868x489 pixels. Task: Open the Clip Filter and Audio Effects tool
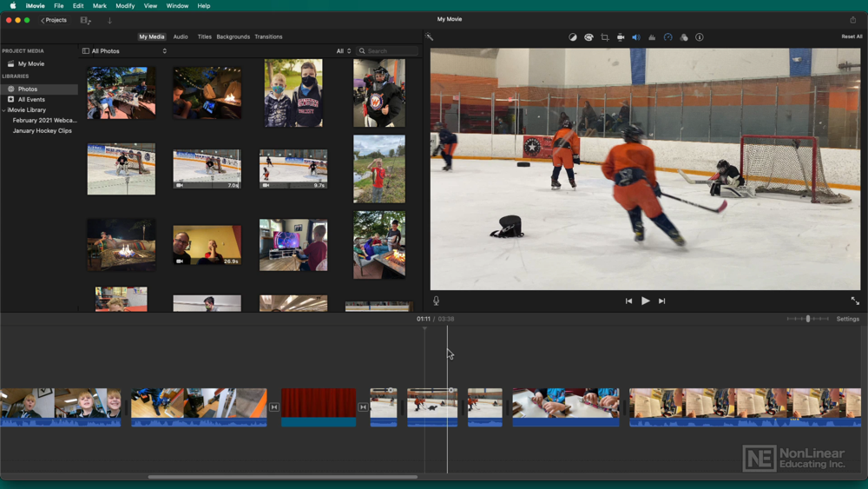click(x=684, y=37)
